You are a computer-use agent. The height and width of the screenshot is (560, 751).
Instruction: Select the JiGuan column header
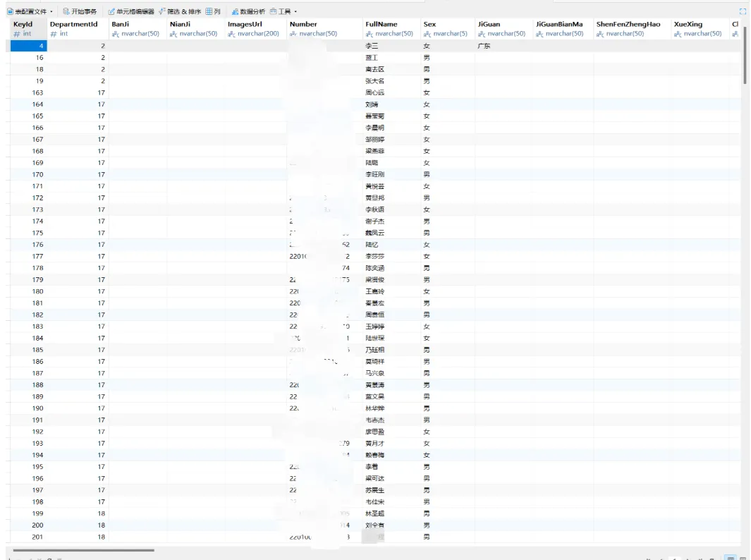click(504, 29)
